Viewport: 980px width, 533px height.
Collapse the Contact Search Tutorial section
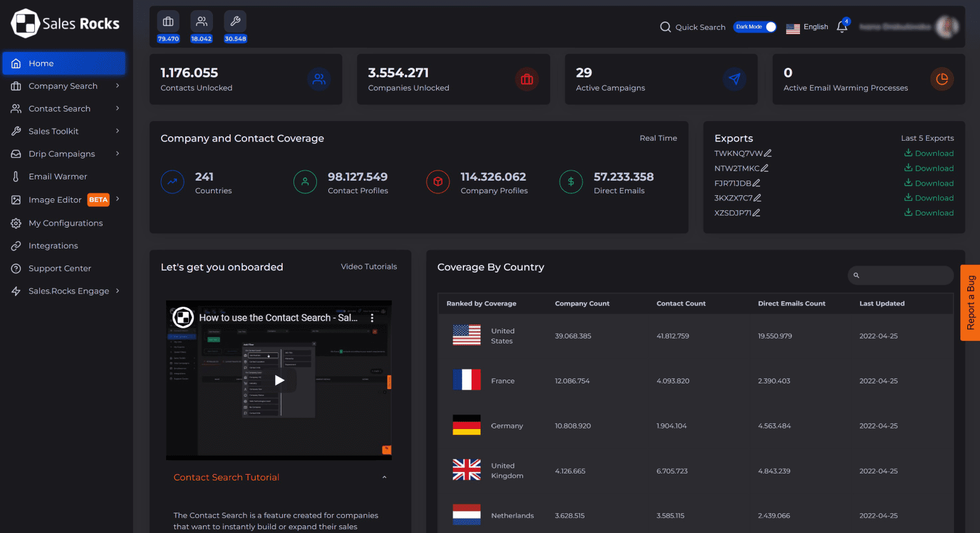click(x=384, y=477)
